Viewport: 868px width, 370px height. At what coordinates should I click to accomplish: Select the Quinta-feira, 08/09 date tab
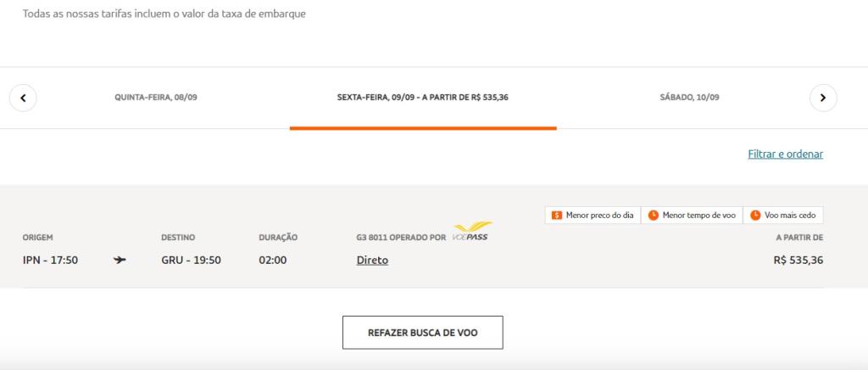point(156,98)
